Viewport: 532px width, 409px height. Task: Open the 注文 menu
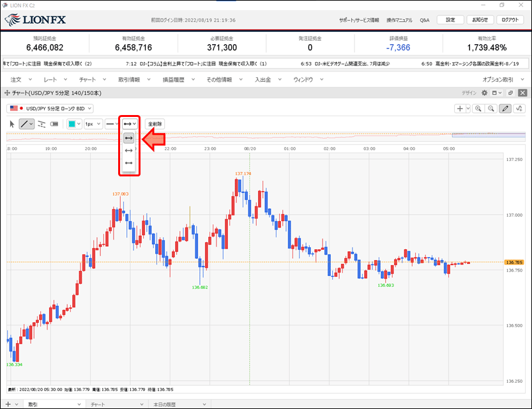21,80
